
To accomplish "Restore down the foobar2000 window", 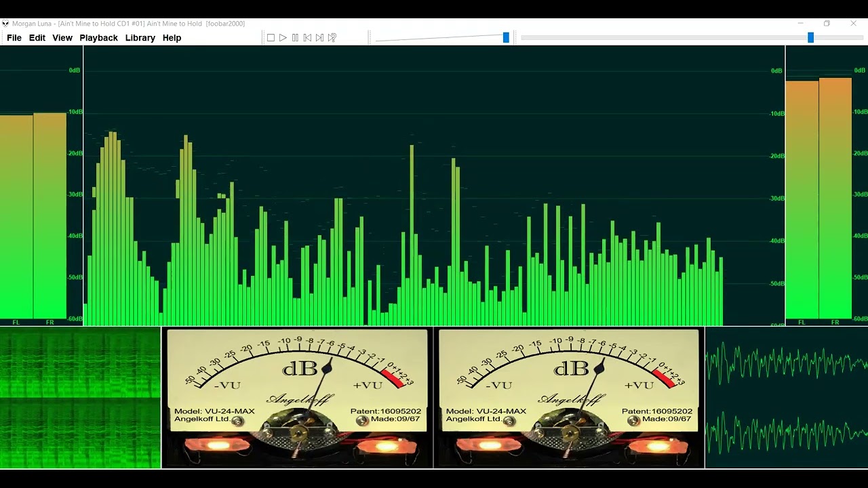I will point(827,24).
